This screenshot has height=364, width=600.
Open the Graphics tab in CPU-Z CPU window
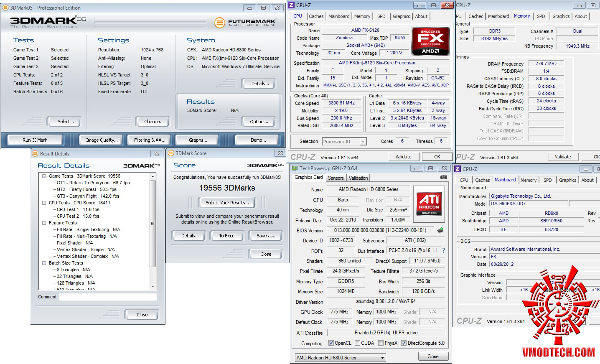(402, 16)
